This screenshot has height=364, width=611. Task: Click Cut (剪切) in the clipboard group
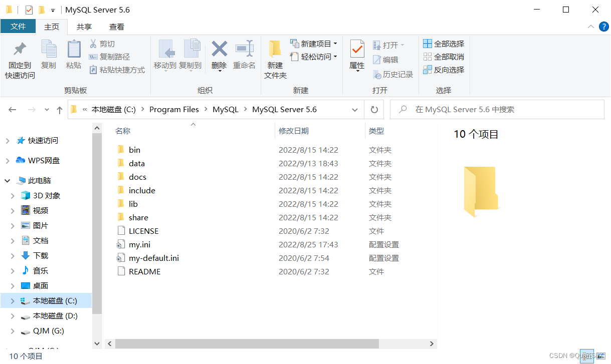[102, 44]
